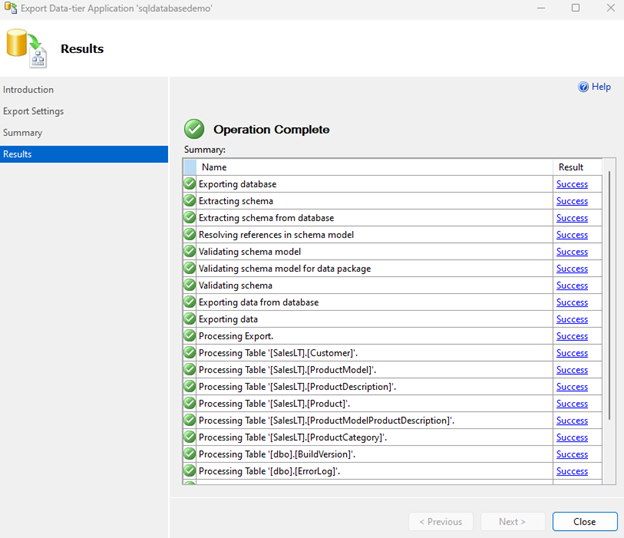Click the success icon next to Processing Export.

point(190,336)
